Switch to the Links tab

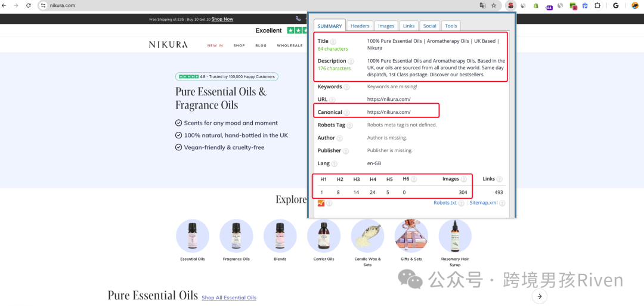click(x=408, y=26)
